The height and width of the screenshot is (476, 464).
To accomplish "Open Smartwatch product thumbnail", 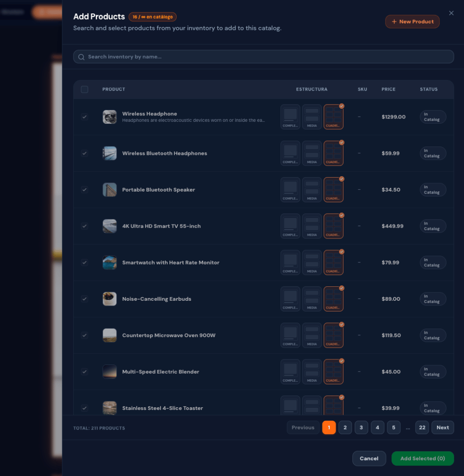I will [110, 263].
